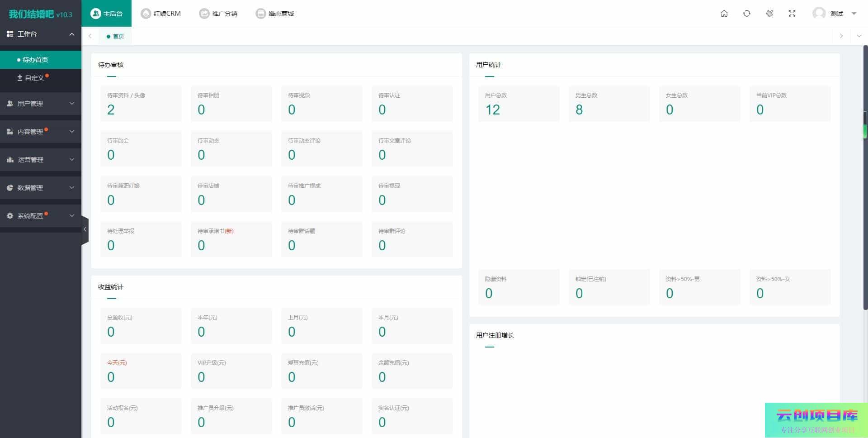Open 待审资料 / 头像 pending card
Viewport: 868px width, 438px height.
point(141,104)
